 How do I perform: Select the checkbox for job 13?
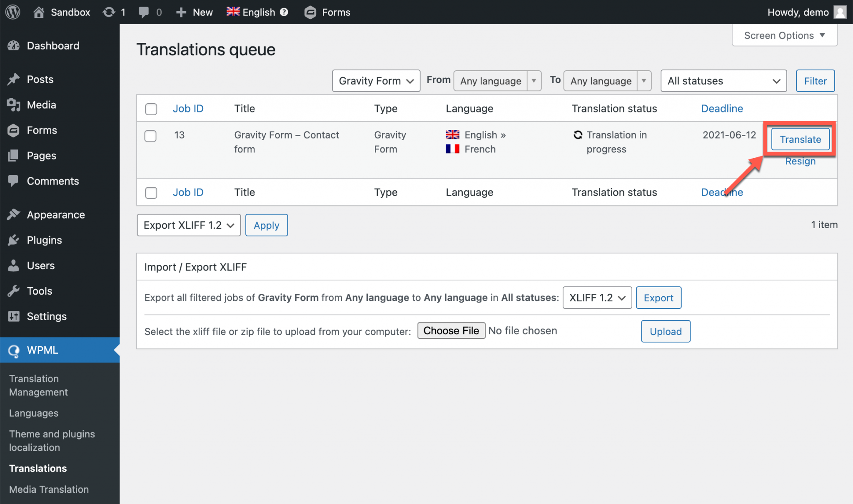151,136
